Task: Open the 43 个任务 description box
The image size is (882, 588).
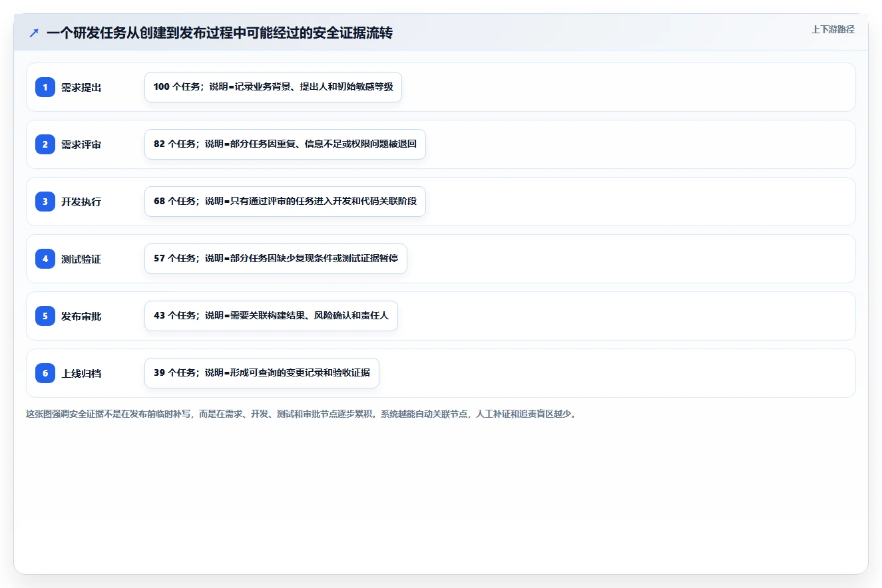Action: pos(271,316)
